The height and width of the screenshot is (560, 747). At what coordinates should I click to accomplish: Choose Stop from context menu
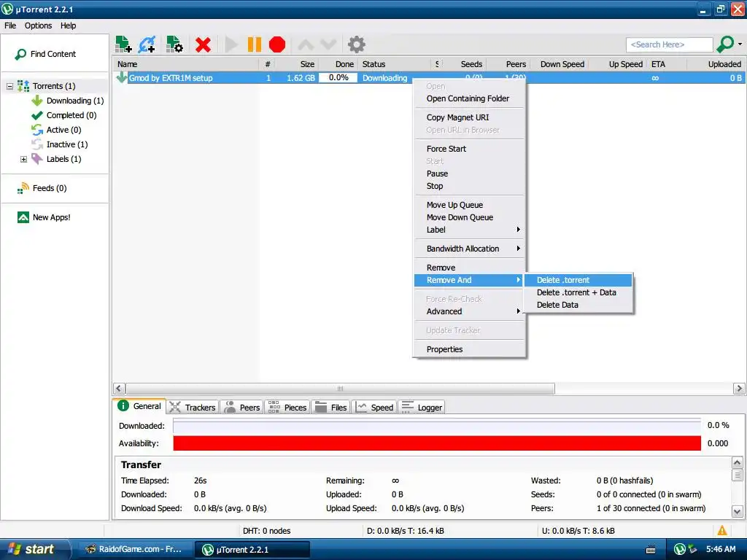point(469,186)
